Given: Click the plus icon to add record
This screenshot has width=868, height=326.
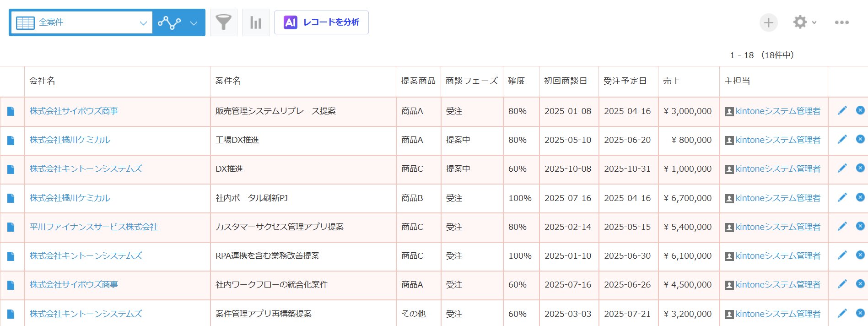Looking at the screenshot, I should pyautogui.click(x=768, y=22).
